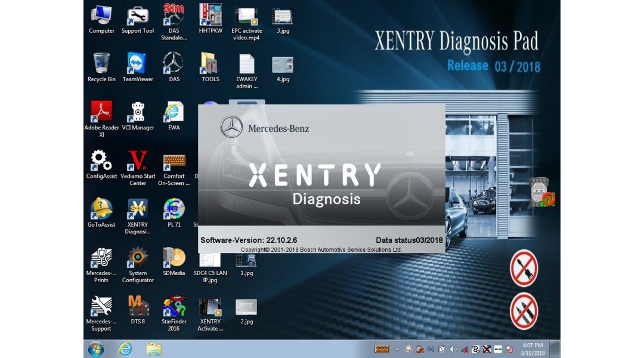Click the XENTRY Diagnosis splash screen
The image size is (644, 358).
tap(321, 178)
